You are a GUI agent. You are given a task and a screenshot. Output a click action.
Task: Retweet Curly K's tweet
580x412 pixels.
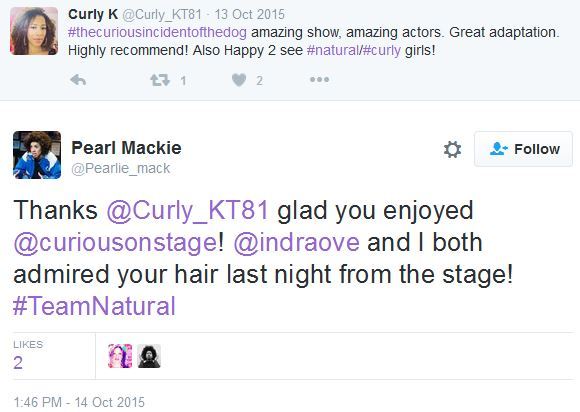(x=160, y=80)
